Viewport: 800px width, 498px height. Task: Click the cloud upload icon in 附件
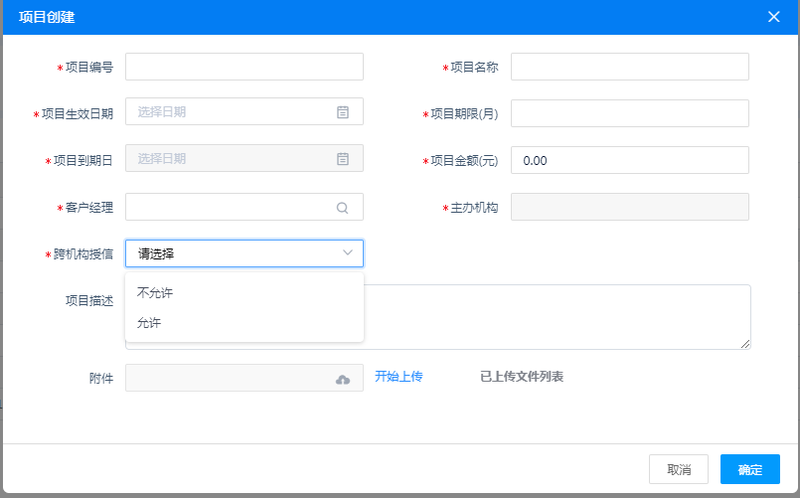point(343,380)
